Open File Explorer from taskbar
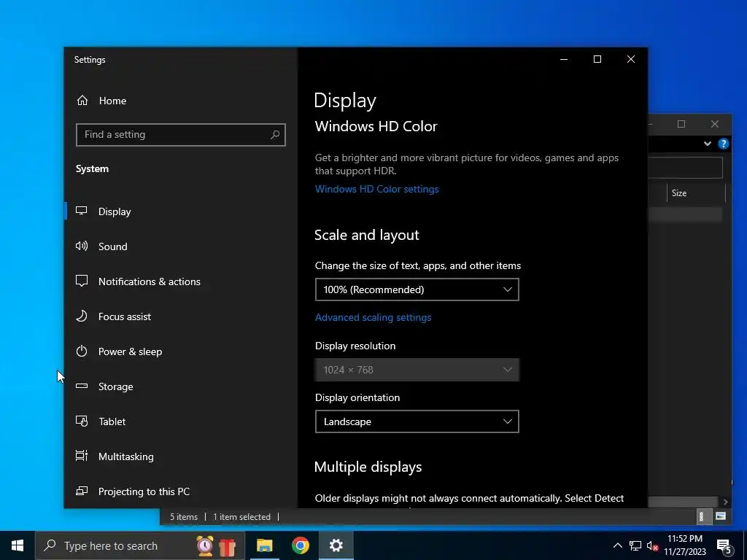This screenshot has width=747, height=560. (x=264, y=545)
